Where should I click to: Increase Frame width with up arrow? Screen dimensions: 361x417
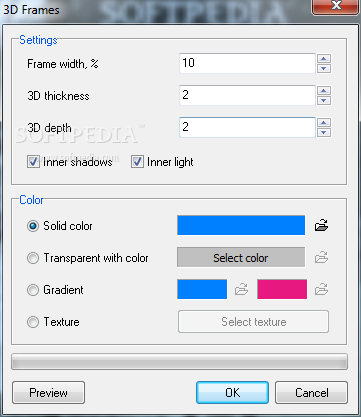click(x=324, y=59)
